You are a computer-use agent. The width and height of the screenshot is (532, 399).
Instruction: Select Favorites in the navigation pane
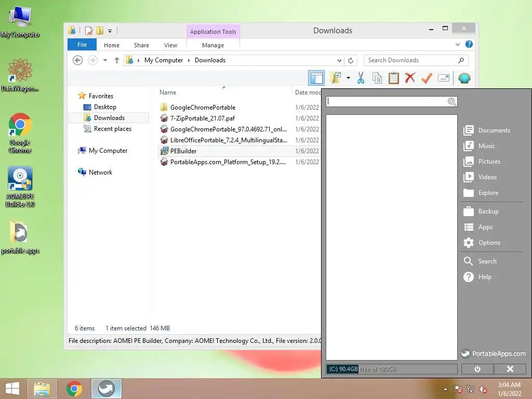(x=101, y=96)
